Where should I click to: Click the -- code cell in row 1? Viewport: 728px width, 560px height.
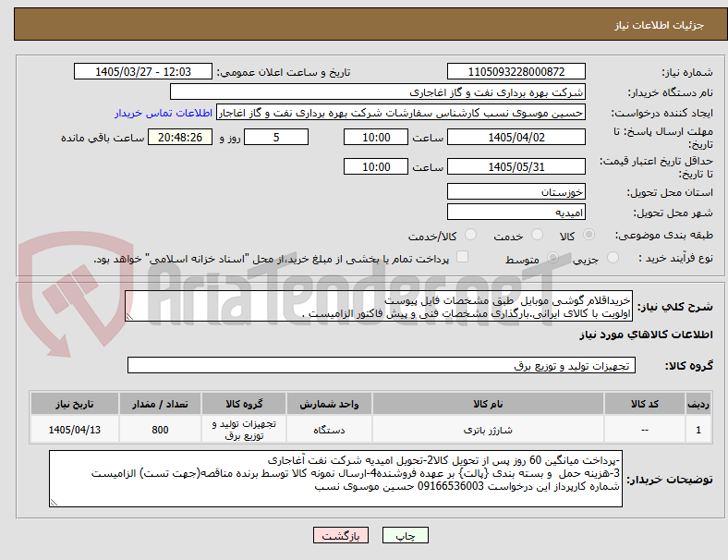[645, 430]
